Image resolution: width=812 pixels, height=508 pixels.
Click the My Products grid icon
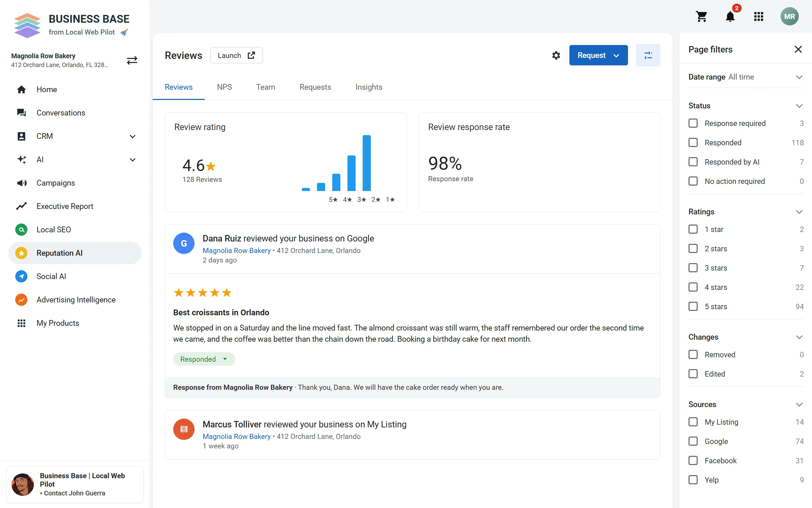click(21, 323)
